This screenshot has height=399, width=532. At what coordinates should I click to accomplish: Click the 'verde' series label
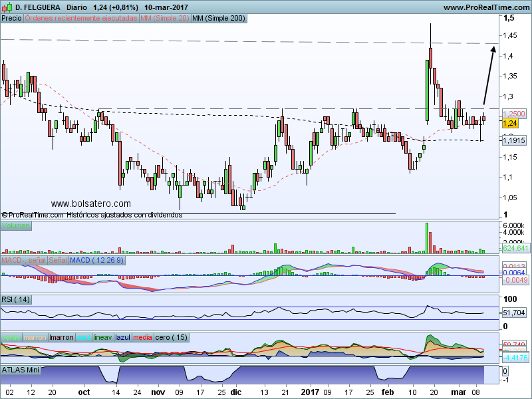pyautogui.click(x=11, y=337)
